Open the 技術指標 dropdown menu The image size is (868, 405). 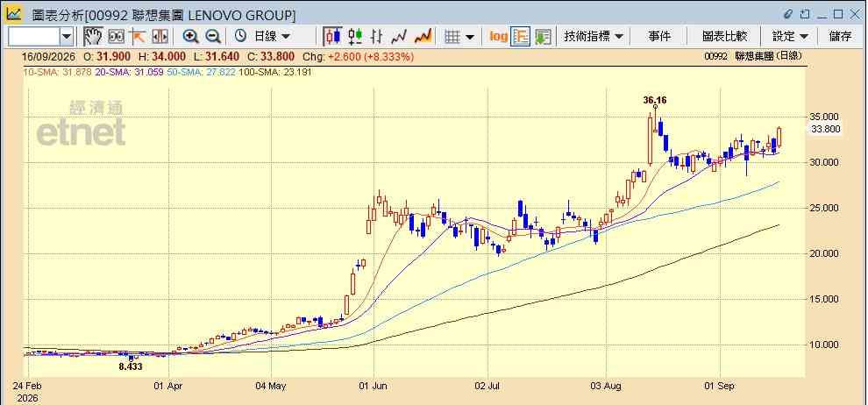point(594,37)
